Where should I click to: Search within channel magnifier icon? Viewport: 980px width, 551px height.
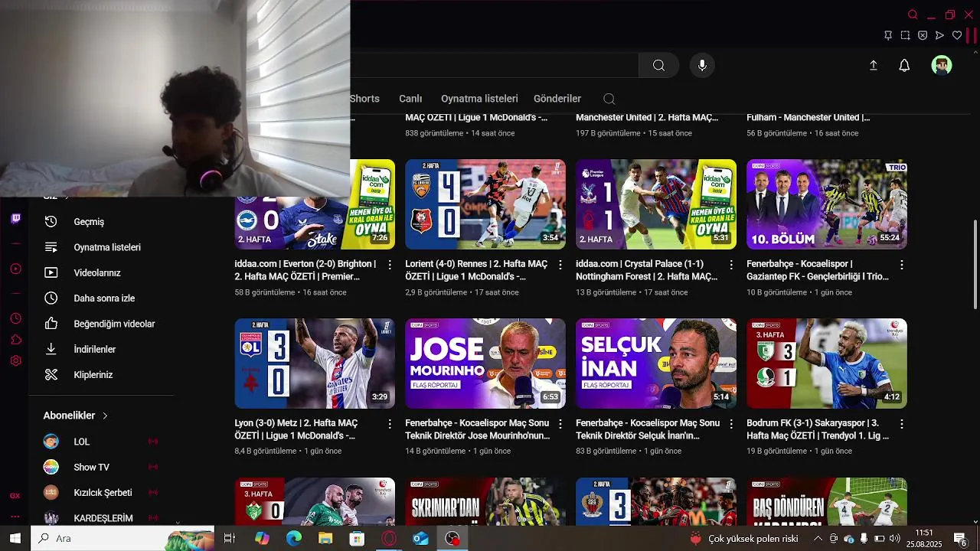(609, 99)
